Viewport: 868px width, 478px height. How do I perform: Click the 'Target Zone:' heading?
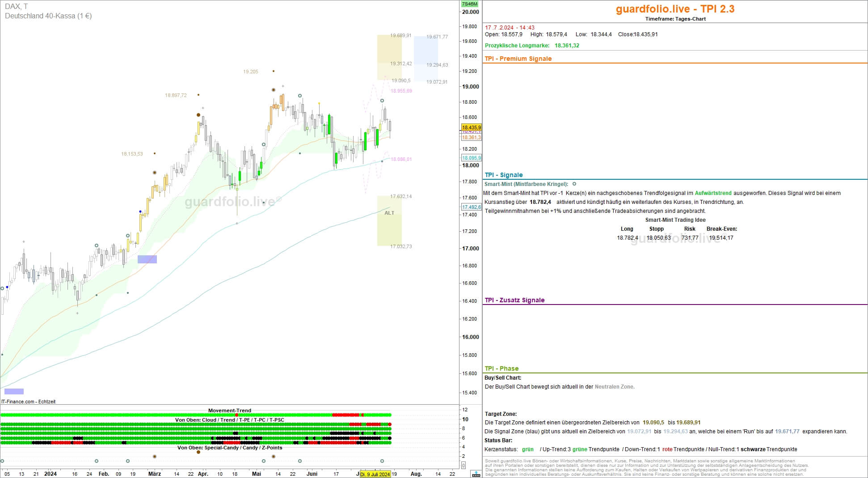(501, 414)
